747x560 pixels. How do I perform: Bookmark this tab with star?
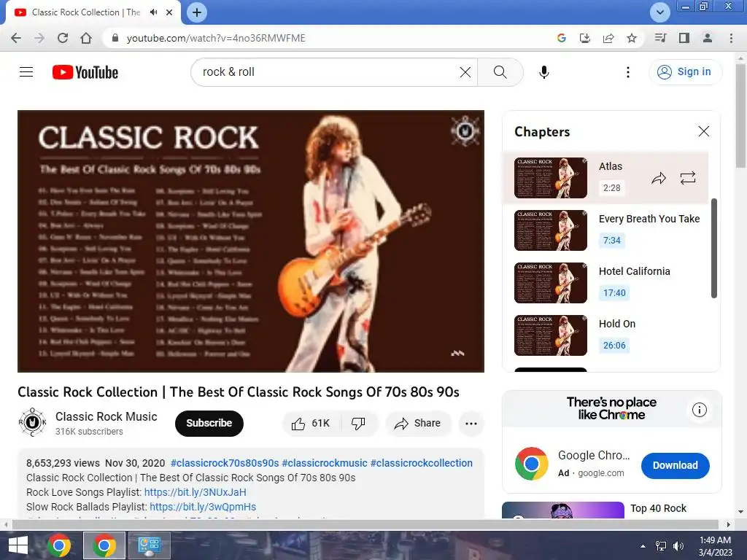(632, 38)
